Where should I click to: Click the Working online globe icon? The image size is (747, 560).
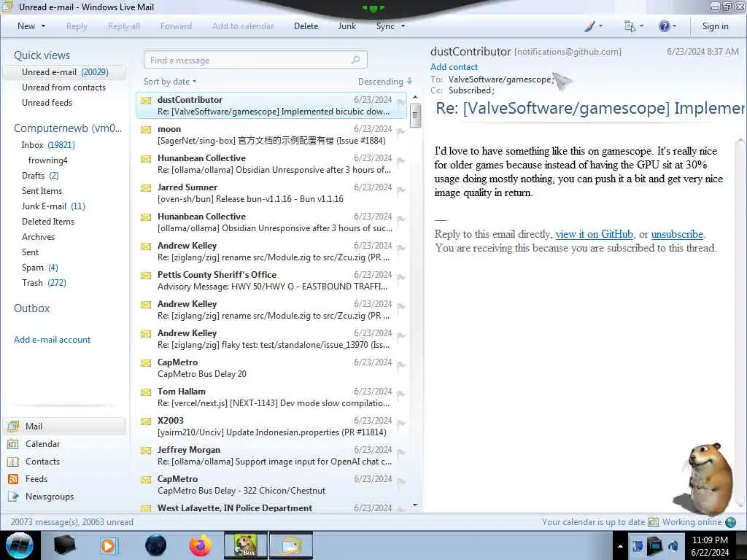(730, 522)
